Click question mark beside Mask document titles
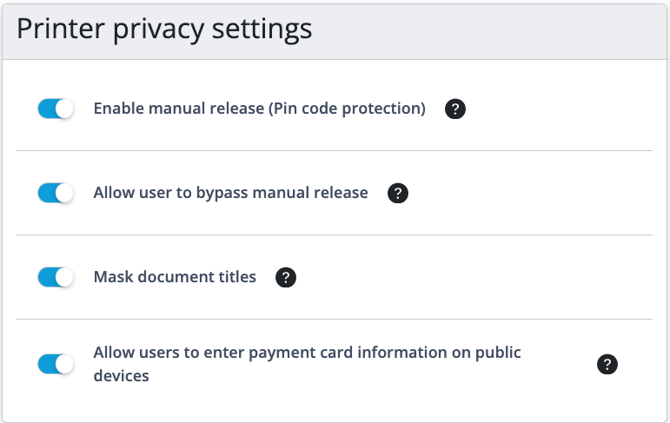This screenshot has height=423, width=670. tap(285, 277)
